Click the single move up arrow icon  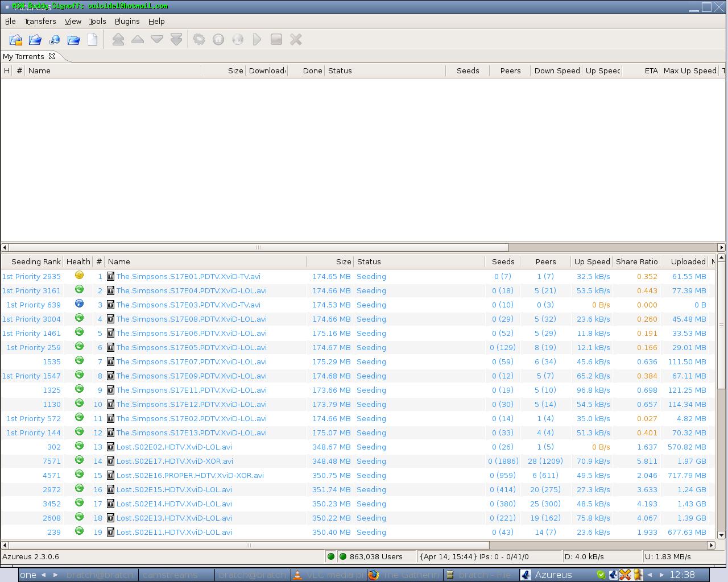[x=138, y=39]
